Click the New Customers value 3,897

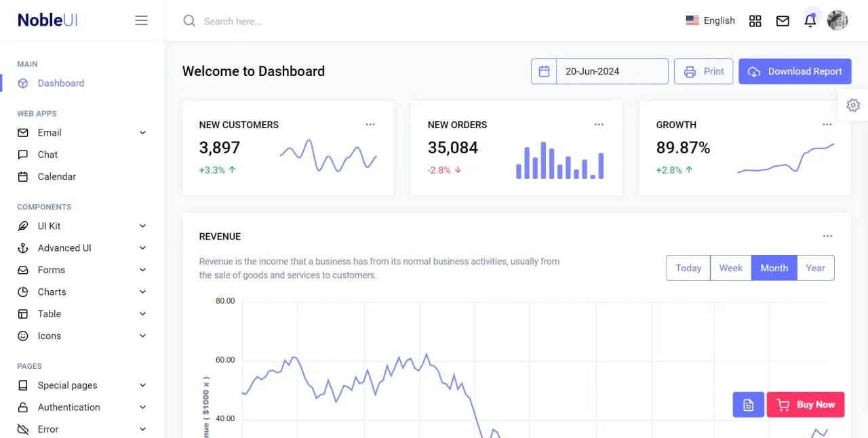click(x=220, y=148)
